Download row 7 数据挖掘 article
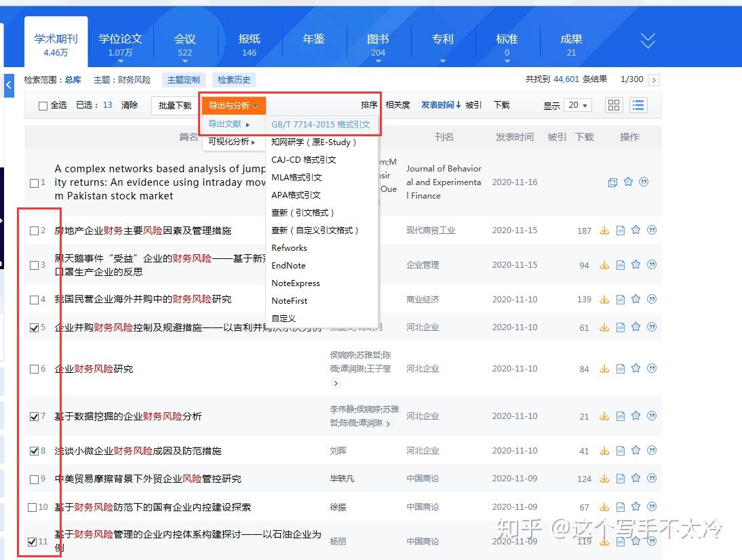The height and width of the screenshot is (560, 742). (604, 416)
